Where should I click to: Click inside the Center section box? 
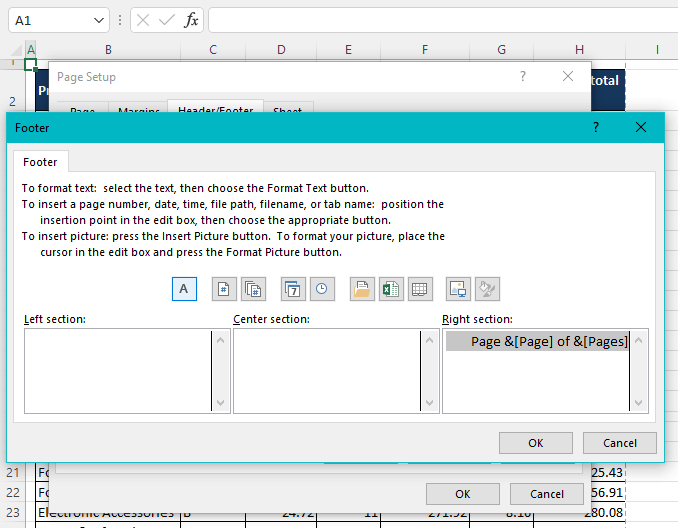point(326,370)
